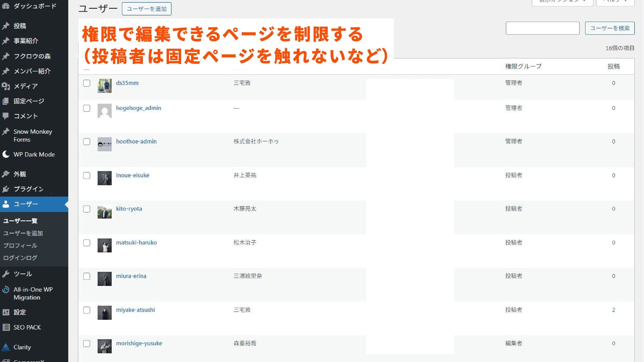Screen dimensions: 644x362
Task: Open Media library via its sidebar icon
Action: pos(6,86)
